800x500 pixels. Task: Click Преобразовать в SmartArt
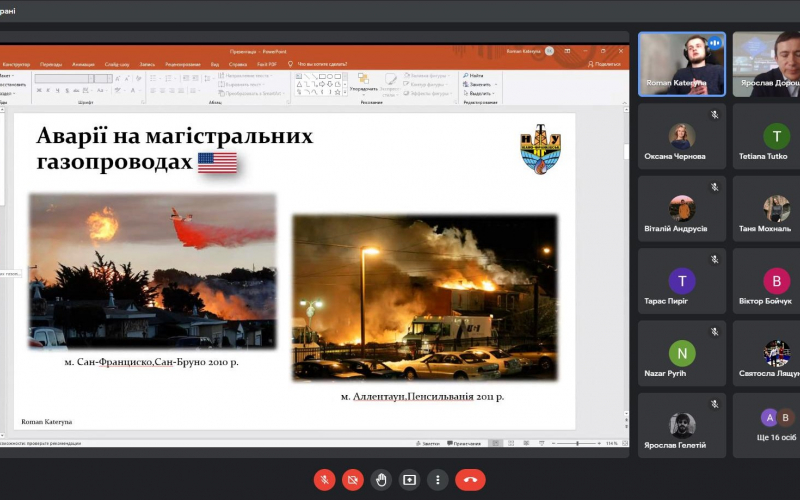click(x=251, y=93)
